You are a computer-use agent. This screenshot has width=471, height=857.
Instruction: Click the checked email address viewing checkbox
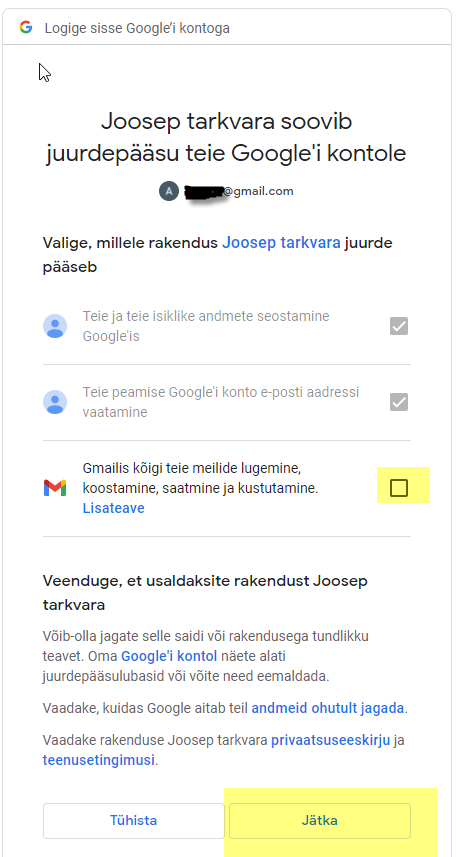(399, 402)
